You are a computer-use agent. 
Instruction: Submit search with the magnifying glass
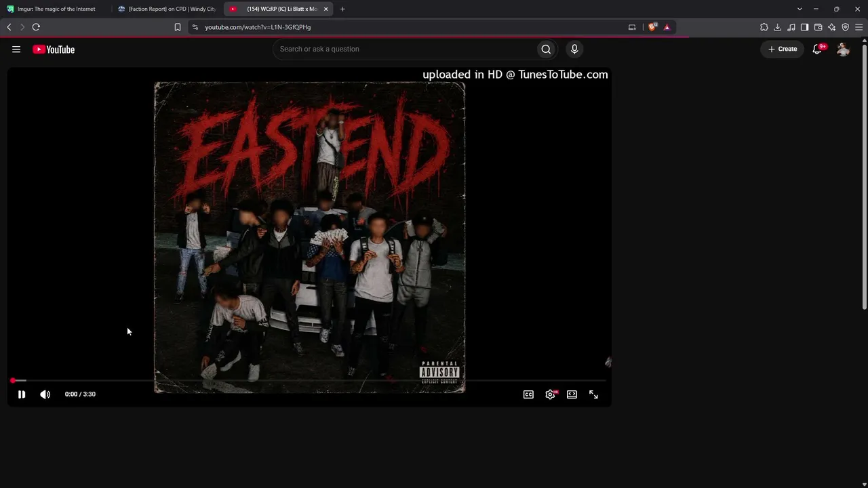tap(546, 49)
